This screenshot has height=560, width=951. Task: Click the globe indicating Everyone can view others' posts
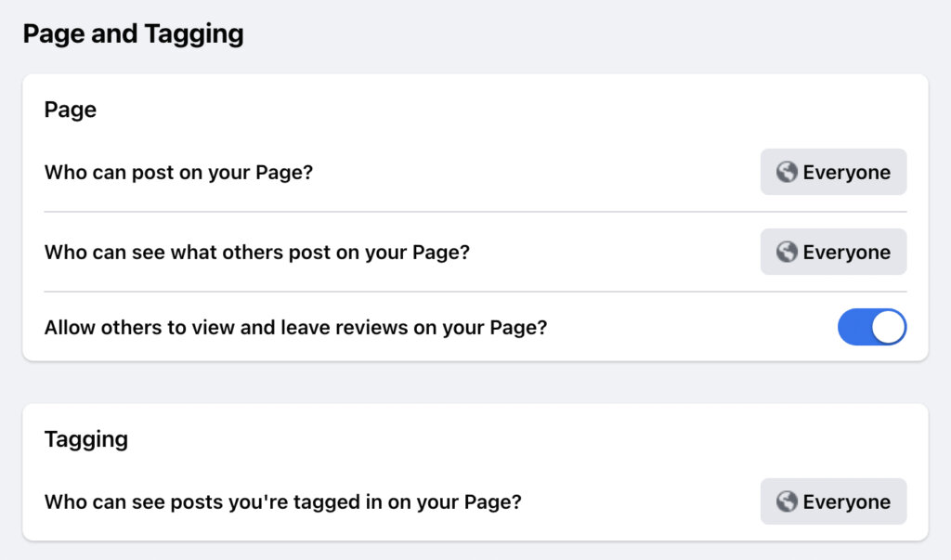(788, 252)
